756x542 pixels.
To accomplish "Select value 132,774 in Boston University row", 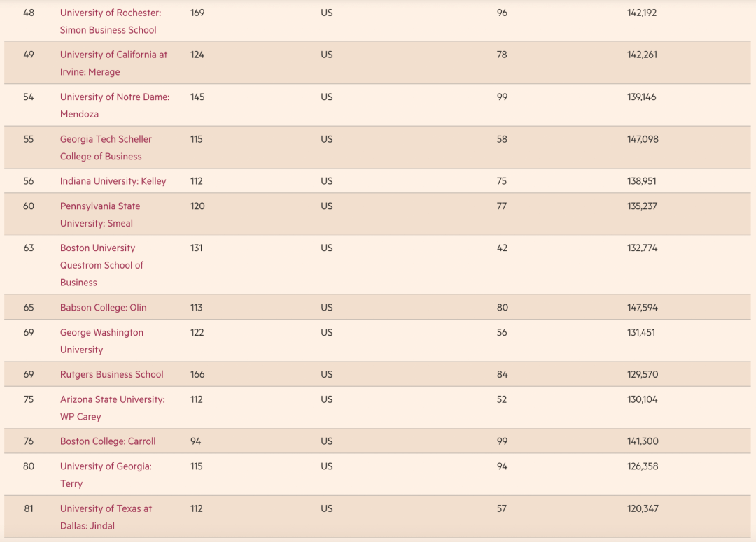I will pyautogui.click(x=642, y=248).
